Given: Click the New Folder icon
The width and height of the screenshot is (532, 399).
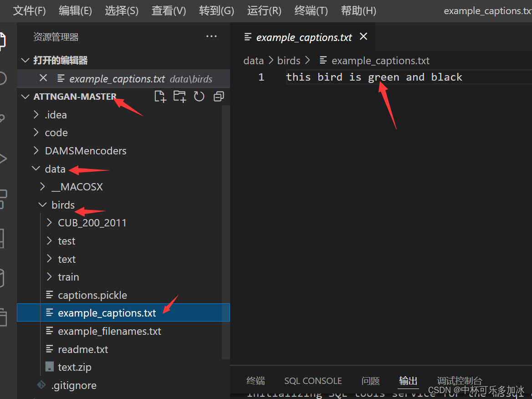Looking at the screenshot, I should pos(179,97).
